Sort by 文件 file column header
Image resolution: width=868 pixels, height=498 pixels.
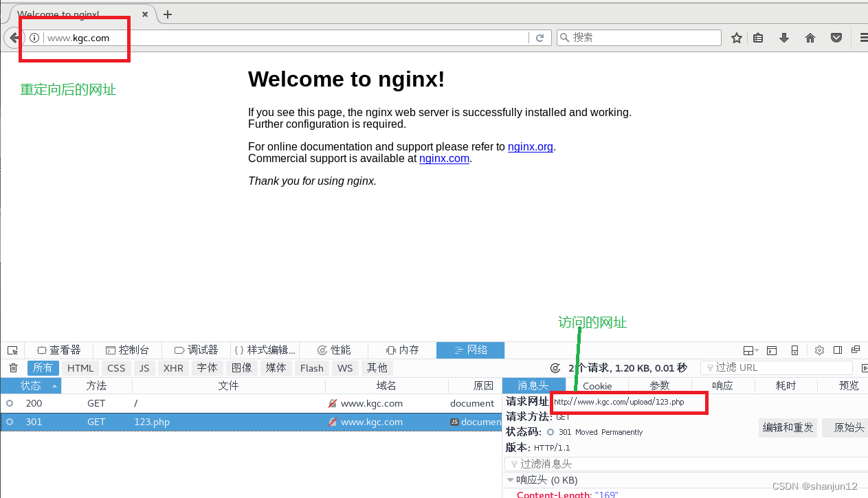coord(228,386)
